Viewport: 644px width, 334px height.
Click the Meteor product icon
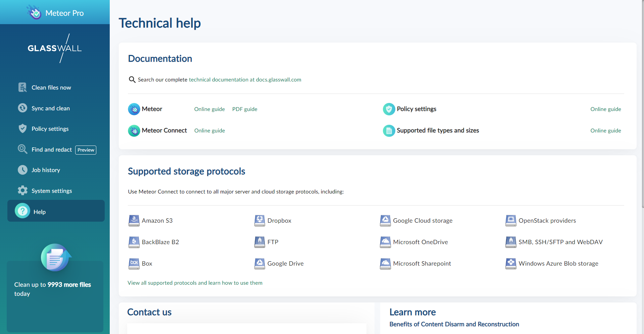[x=134, y=109]
